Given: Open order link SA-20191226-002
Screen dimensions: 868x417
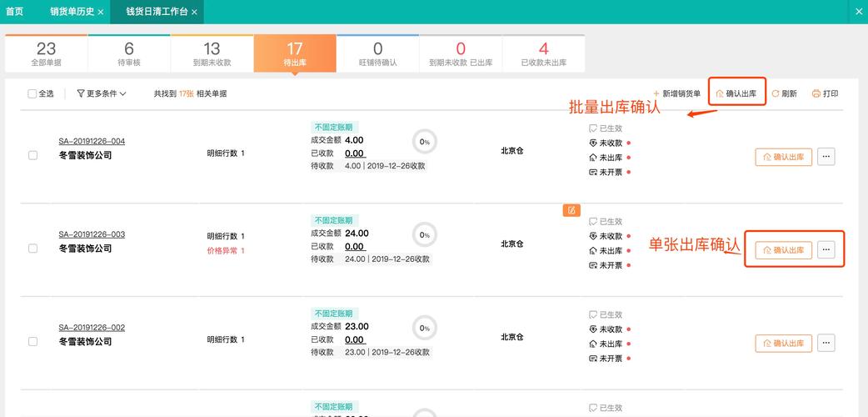Looking at the screenshot, I should (92, 328).
